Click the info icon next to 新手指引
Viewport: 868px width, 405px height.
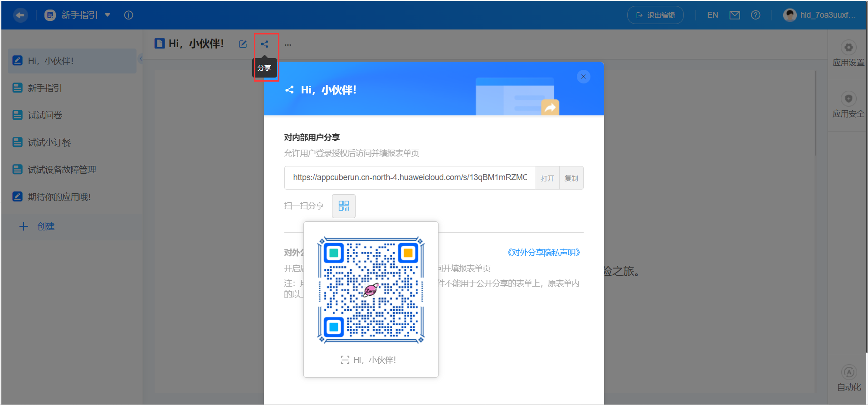click(x=129, y=15)
